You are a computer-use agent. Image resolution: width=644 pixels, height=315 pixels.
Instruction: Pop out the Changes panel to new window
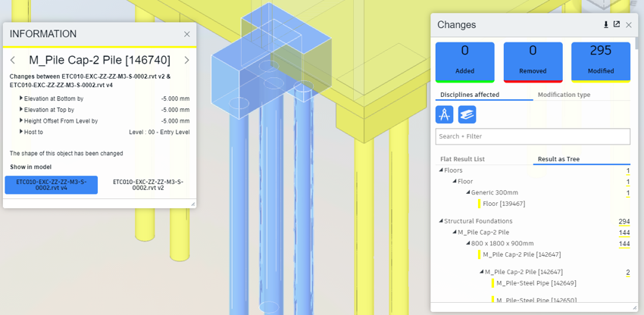click(x=617, y=24)
